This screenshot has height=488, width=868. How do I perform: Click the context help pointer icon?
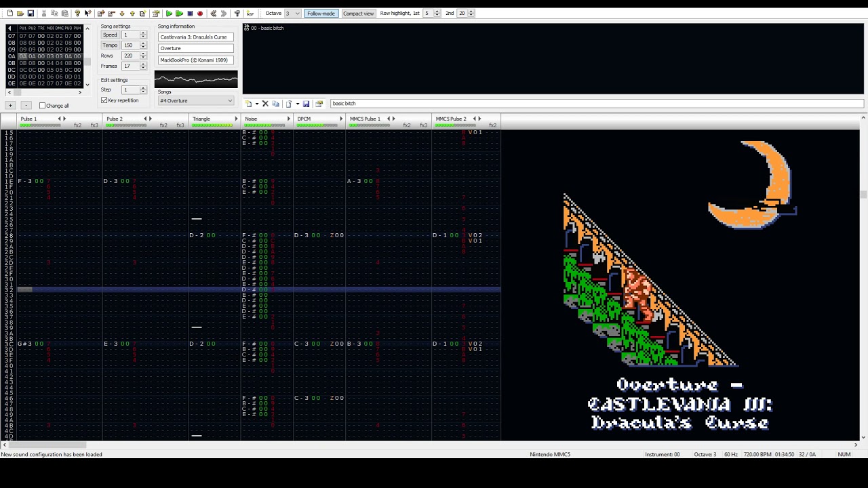coord(88,14)
